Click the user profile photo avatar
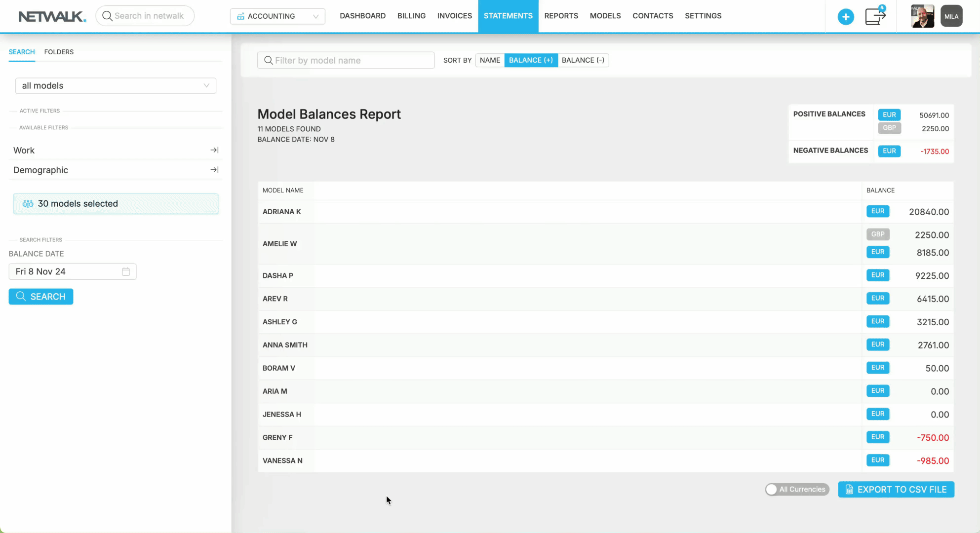 (922, 16)
